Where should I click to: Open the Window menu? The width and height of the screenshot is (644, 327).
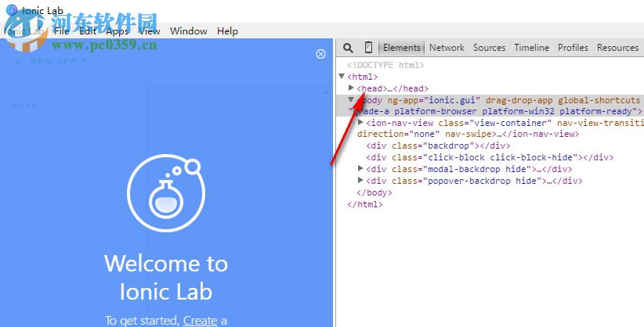tap(189, 31)
